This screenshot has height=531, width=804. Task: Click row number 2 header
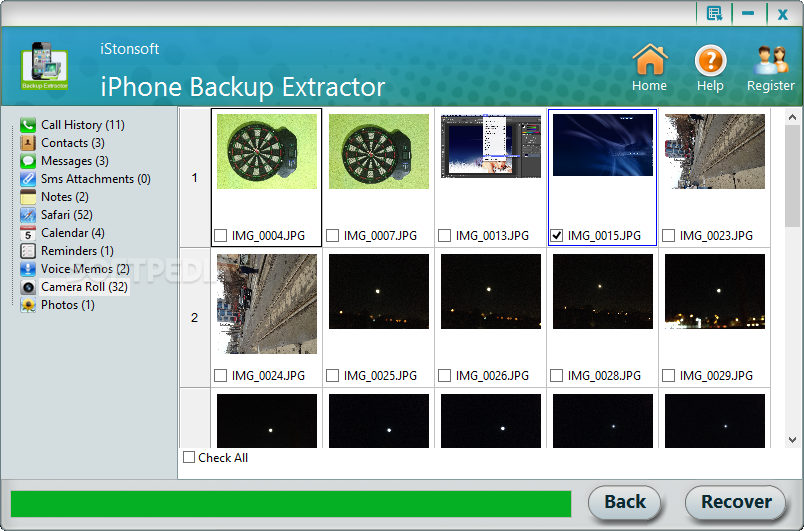click(194, 318)
